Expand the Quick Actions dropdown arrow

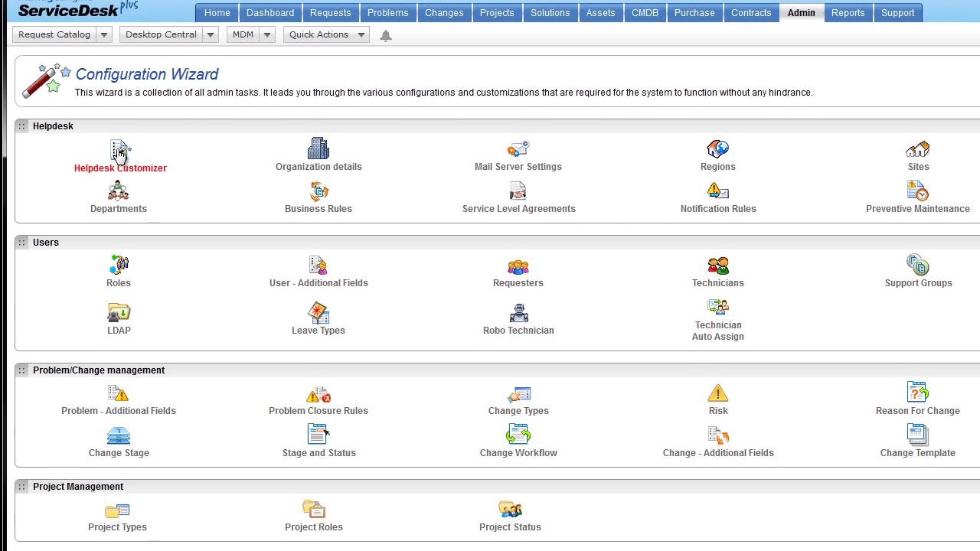pos(361,34)
